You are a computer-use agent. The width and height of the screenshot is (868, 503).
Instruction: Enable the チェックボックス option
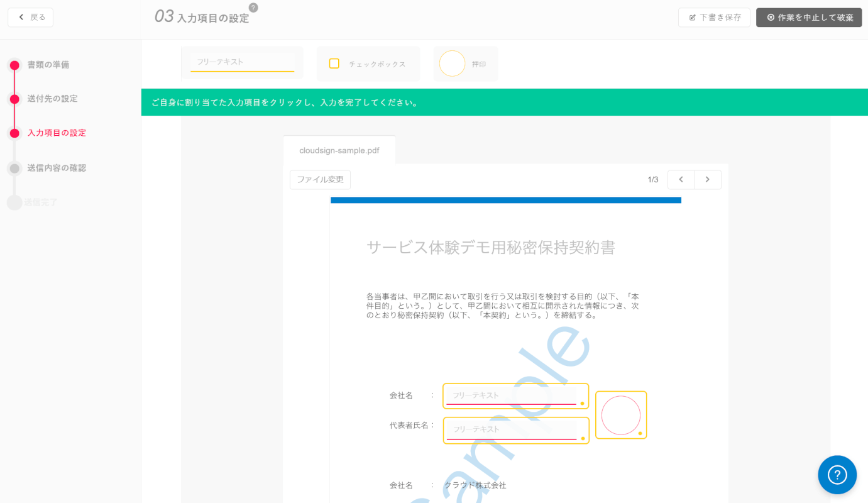(x=368, y=64)
